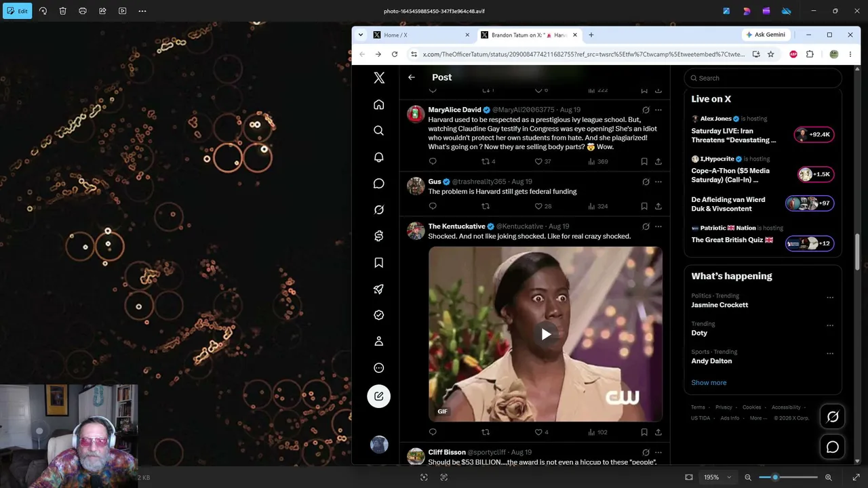Open Bookmarks in the X sidebar
The height and width of the screenshot is (488, 868).
379,263
